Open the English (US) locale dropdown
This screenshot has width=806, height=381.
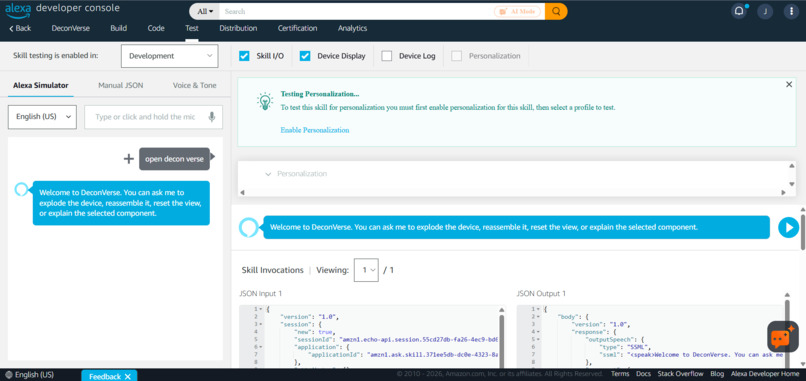[x=42, y=117]
